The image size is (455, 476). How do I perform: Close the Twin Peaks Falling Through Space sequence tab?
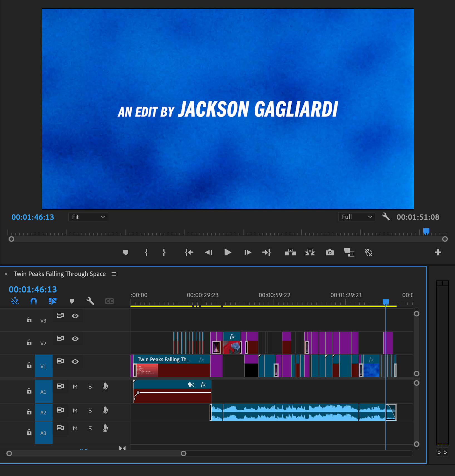coord(6,274)
